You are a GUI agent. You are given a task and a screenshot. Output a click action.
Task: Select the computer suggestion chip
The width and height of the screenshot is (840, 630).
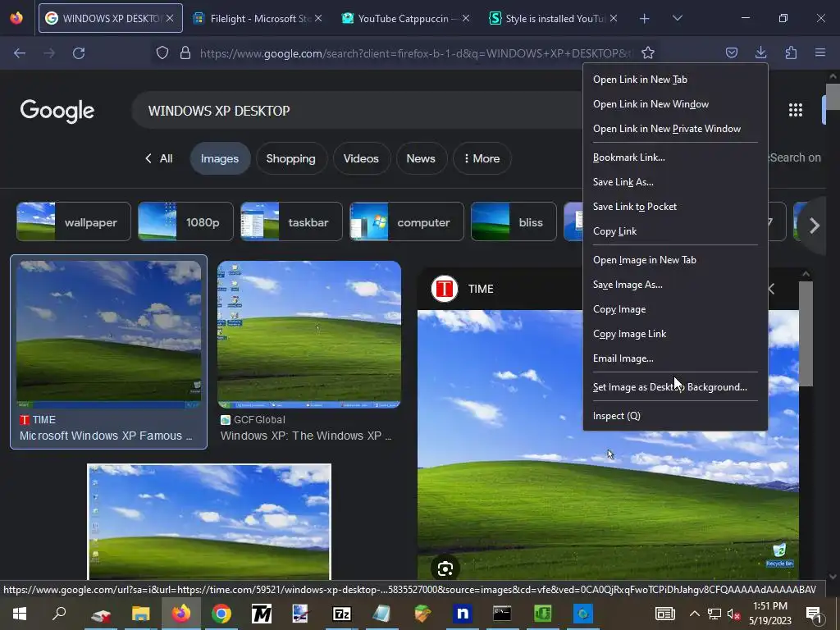[407, 221]
